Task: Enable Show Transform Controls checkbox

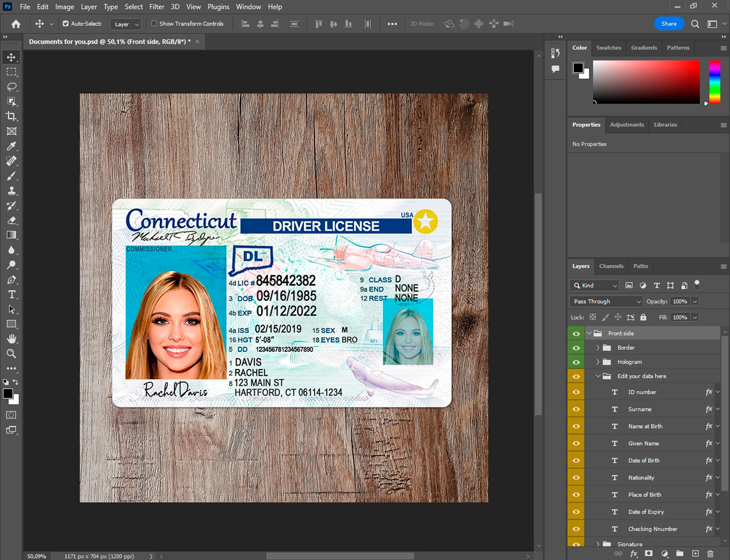Action: coord(154,23)
